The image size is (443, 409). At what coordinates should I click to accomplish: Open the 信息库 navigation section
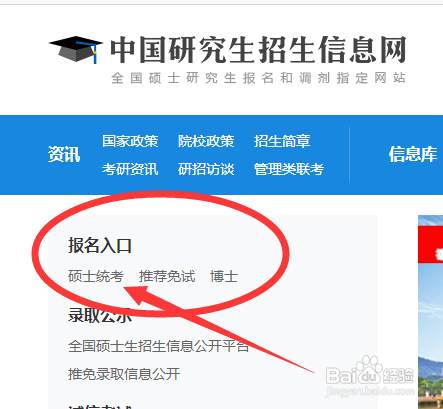413,155
